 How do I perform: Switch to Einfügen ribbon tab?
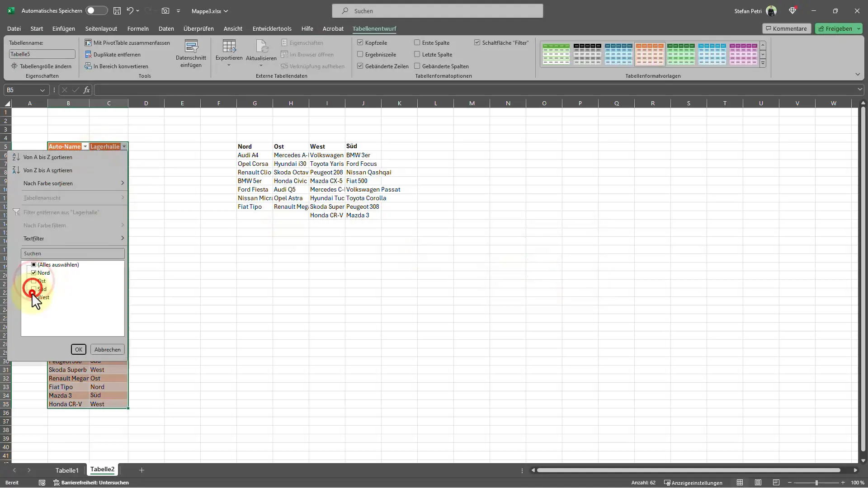point(64,28)
